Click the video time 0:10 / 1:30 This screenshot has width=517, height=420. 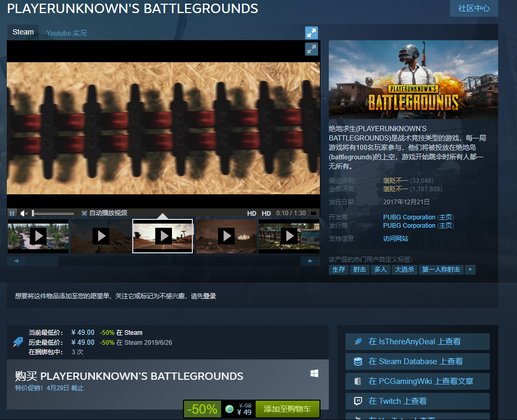click(291, 213)
